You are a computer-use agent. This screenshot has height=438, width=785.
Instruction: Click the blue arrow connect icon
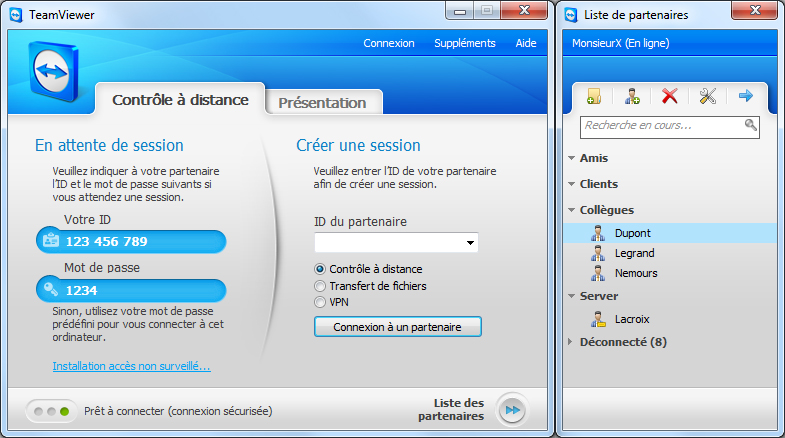click(x=745, y=95)
